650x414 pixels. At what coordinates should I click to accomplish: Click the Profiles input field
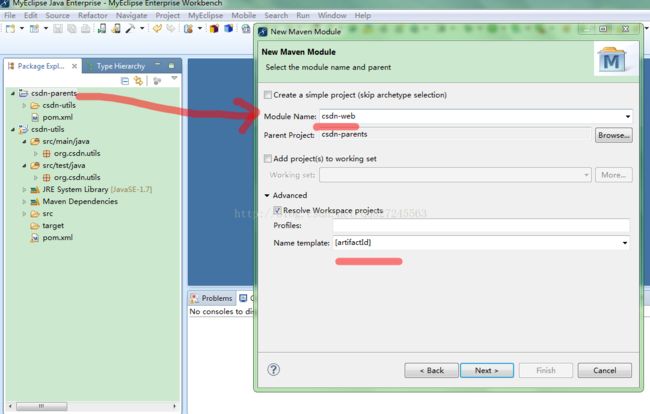481,226
